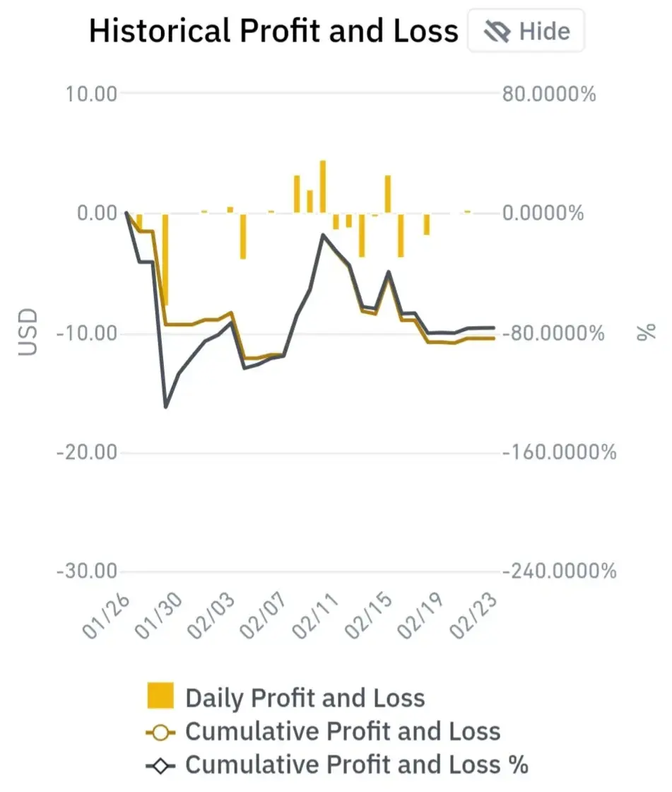Click the 02/07 date label on x-axis
672x792 pixels.
tap(264, 616)
